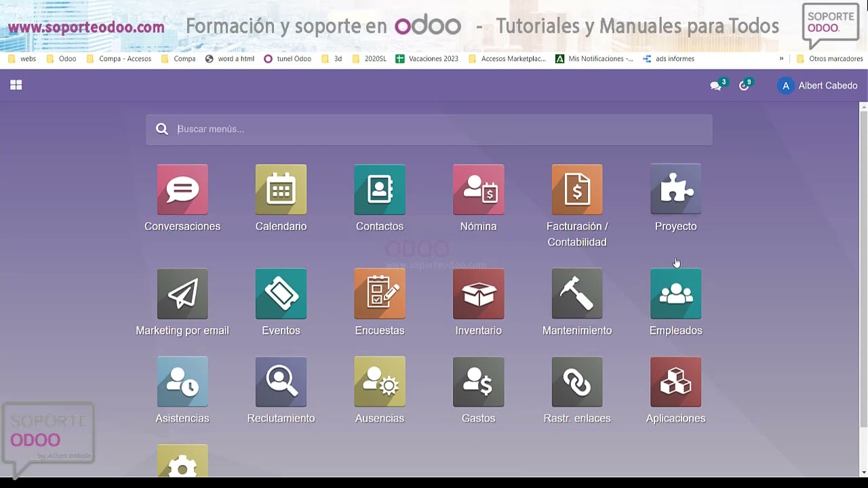Open the Proyecto app
868x488 pixels.
pyautogui.click(x=676, y=190)
